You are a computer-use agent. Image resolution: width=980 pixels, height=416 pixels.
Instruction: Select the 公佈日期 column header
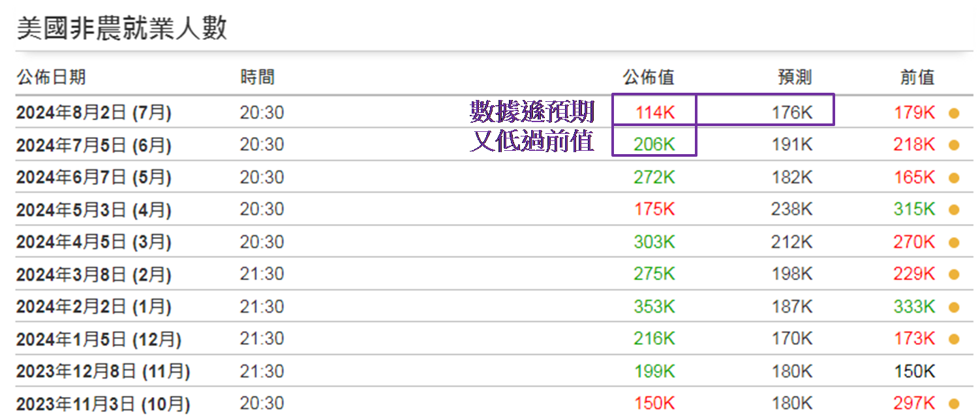pyautogui.click(x=51, y=78)
